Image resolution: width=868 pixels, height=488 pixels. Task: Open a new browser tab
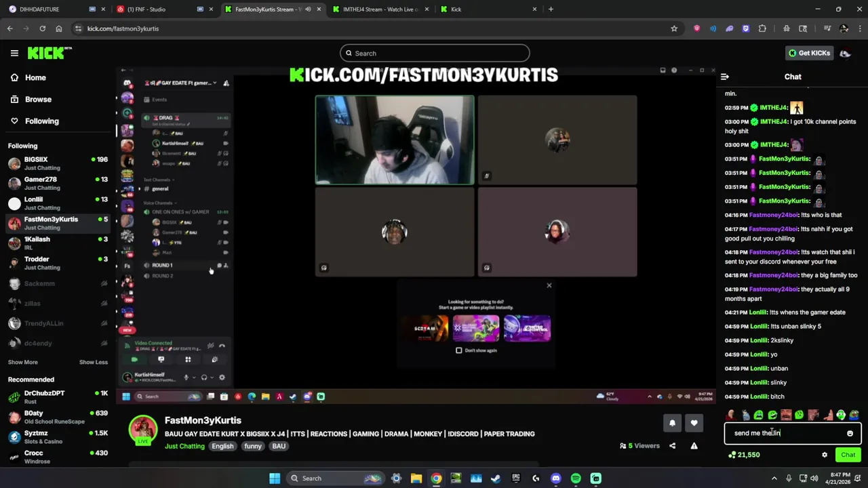coord(551,9)
